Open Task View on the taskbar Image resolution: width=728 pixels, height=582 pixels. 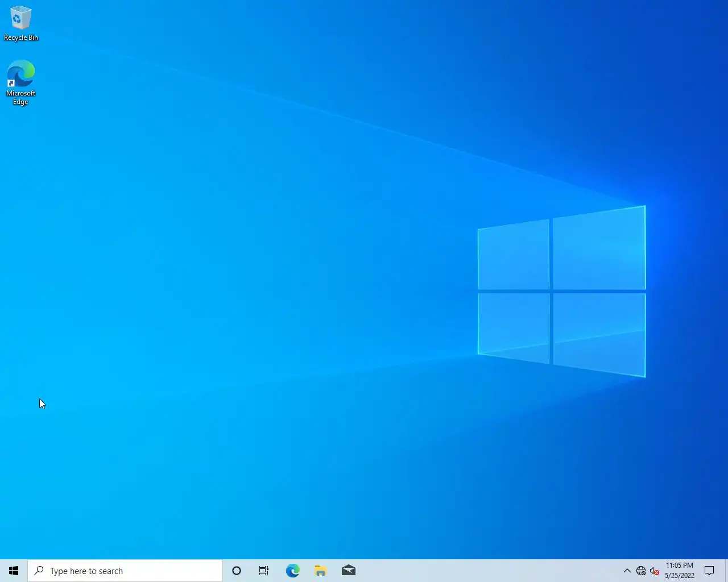coord(264,571)
